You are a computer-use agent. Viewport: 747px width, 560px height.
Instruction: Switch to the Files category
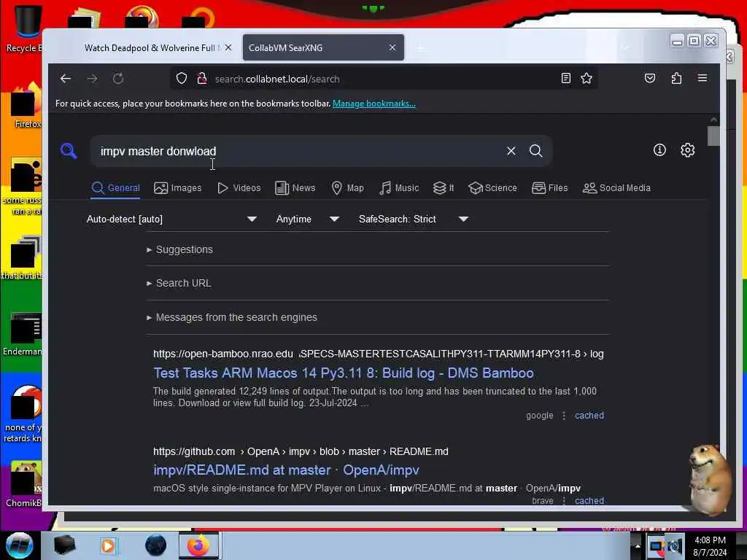point(550,188)
